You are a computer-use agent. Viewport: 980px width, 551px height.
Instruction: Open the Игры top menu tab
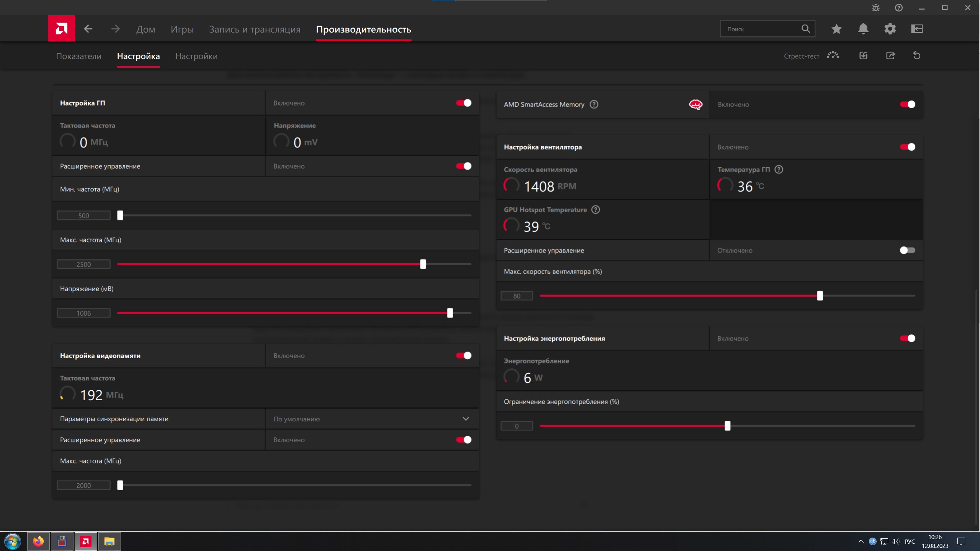182,29
